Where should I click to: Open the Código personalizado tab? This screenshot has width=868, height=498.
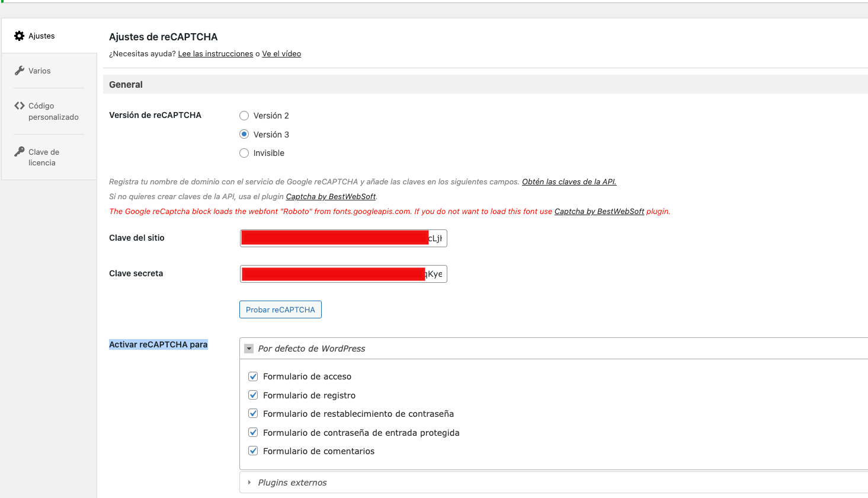click(x=49, y=111)
